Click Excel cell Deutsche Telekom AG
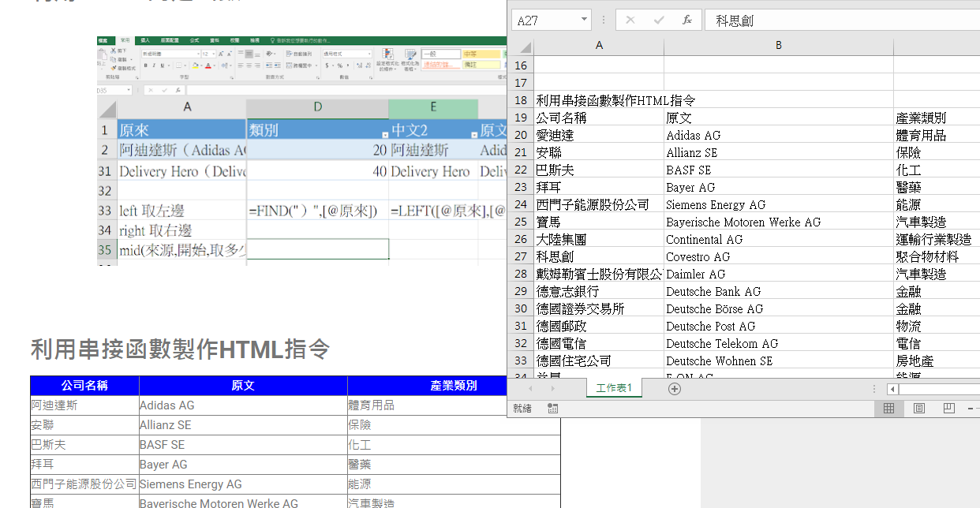The width and height of the screenshot is (980, 508). coord(779,343)
